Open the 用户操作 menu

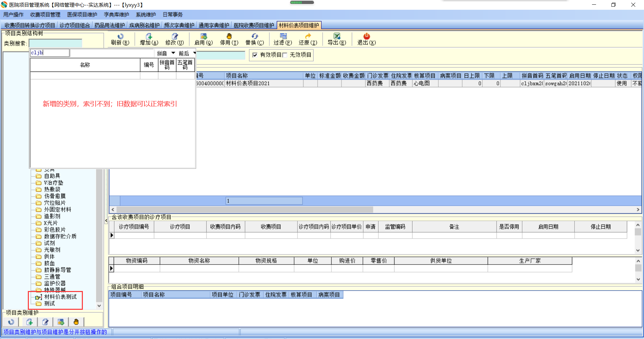click(x=13, y=14)
